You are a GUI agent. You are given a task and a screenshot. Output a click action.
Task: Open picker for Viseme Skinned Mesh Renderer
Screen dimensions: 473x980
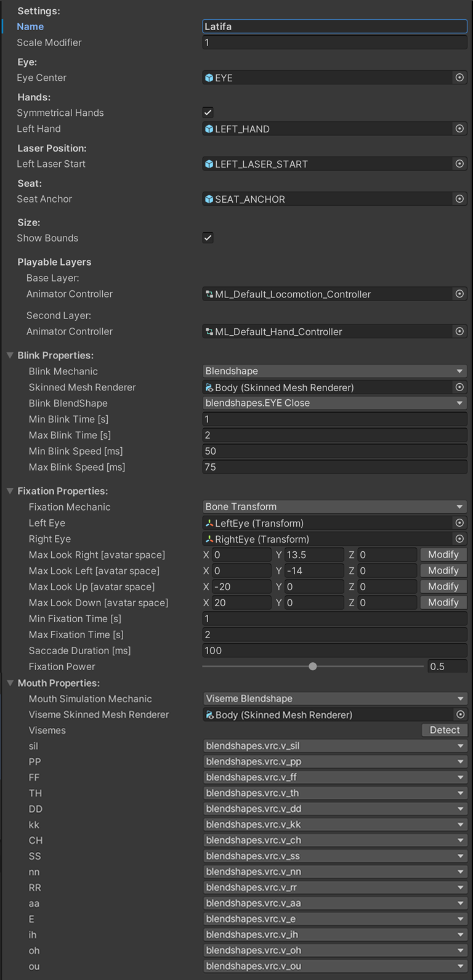tap(459, 715)
